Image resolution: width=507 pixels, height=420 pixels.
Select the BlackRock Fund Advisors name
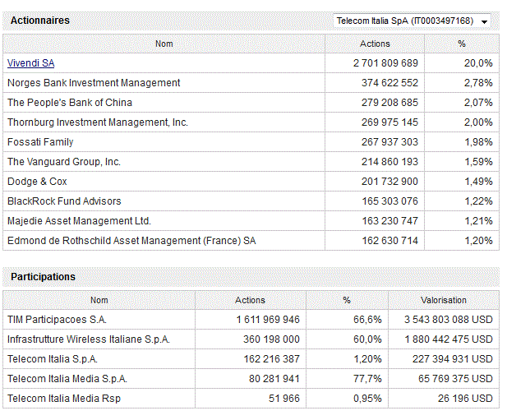tap(64, 201)
